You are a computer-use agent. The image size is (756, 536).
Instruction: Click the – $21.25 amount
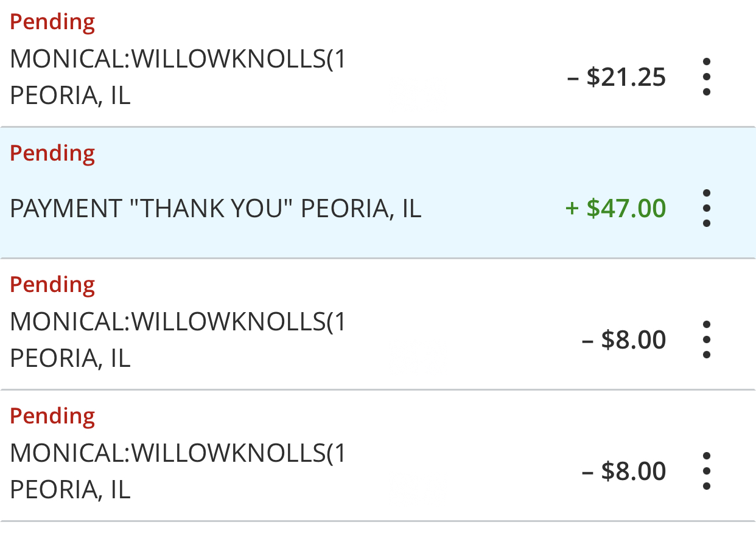click(x=617, y=77)
